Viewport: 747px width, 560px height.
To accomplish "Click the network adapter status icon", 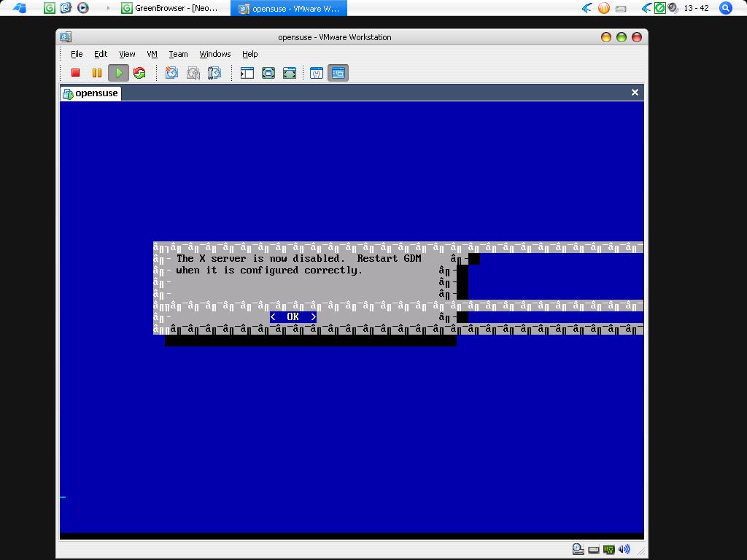I will pyautogui.click(x=608, y=548).
